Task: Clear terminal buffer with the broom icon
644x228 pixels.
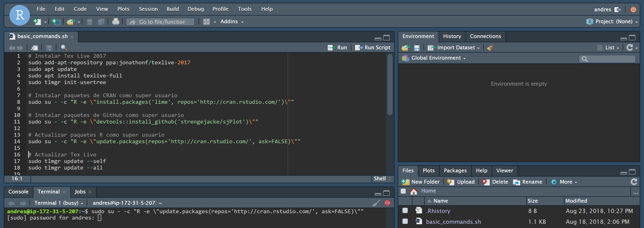Action: point(376,203)
